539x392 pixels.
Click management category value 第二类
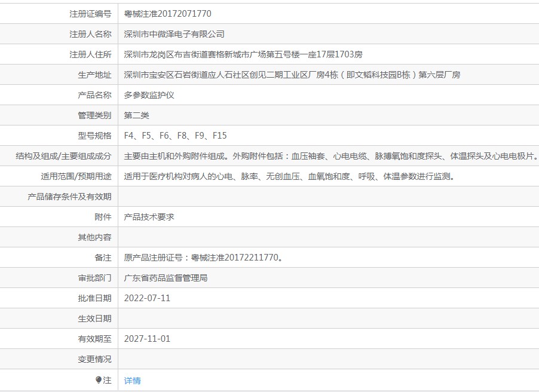(136, 115)
